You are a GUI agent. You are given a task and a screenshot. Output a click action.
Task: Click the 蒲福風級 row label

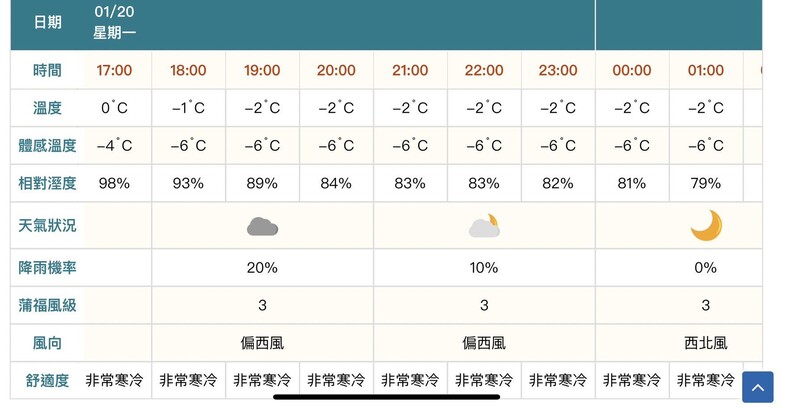47,305
